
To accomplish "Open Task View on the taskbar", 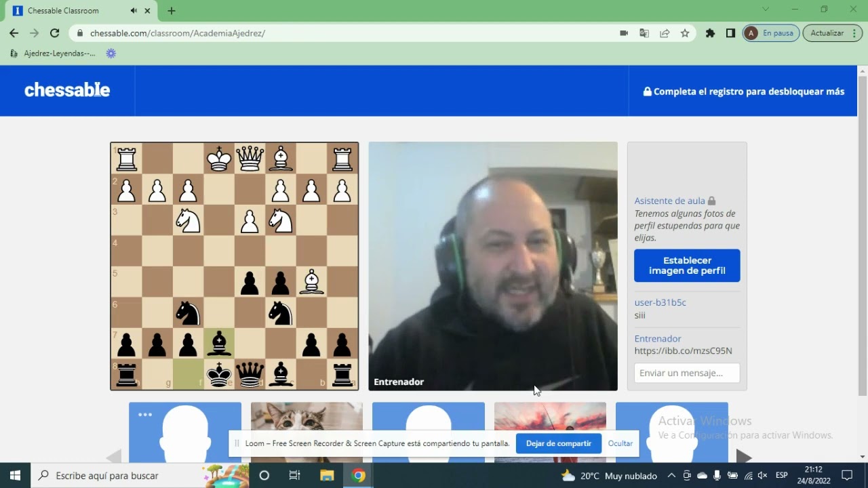I will click(x=295, y=475).
